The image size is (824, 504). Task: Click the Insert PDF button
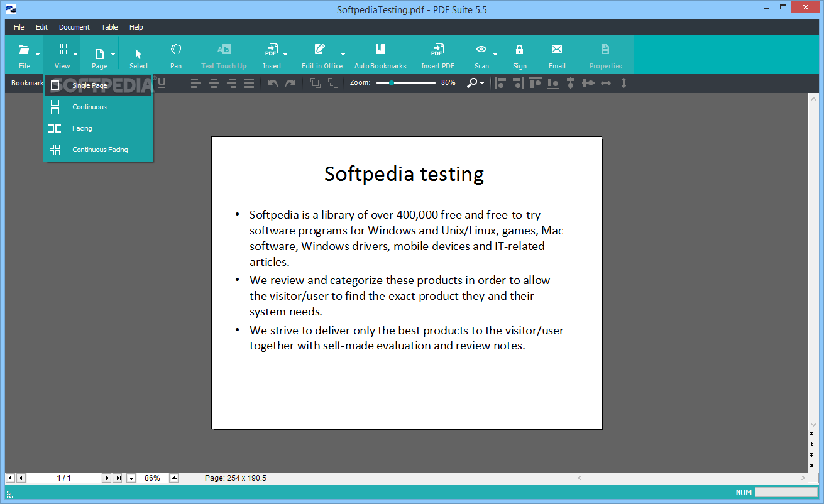[437, 54]
